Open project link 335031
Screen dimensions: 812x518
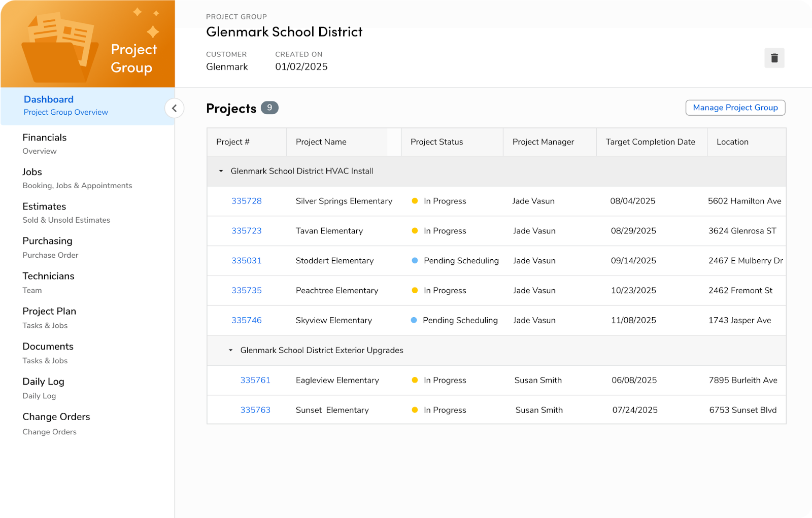tap(247, 261)
